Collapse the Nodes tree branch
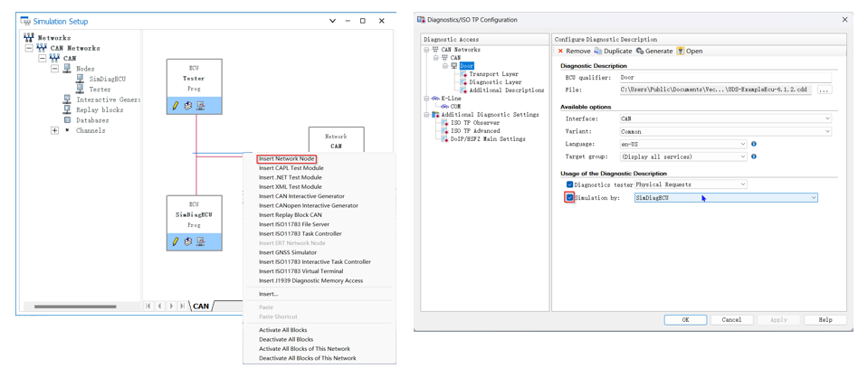The height and width of the screenshot is (378, 868). point(55,69)
